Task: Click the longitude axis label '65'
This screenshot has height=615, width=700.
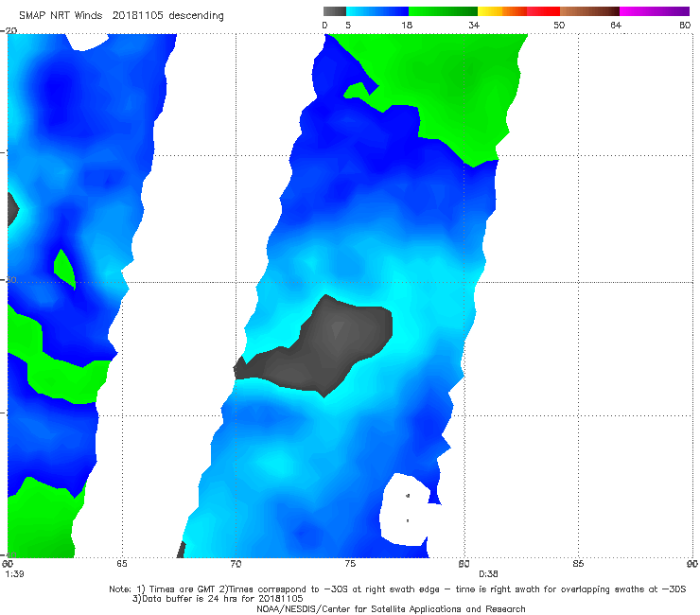Action: click(x=121, y=564)
